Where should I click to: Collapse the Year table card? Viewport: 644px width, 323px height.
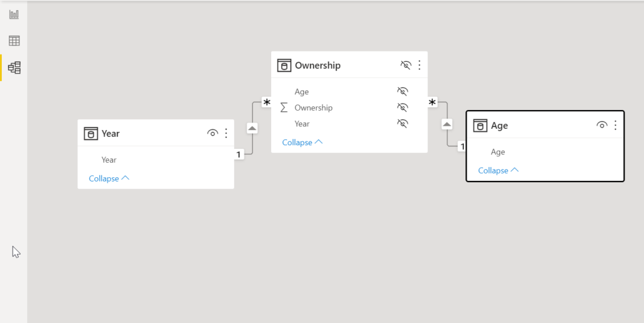[109, 178]
